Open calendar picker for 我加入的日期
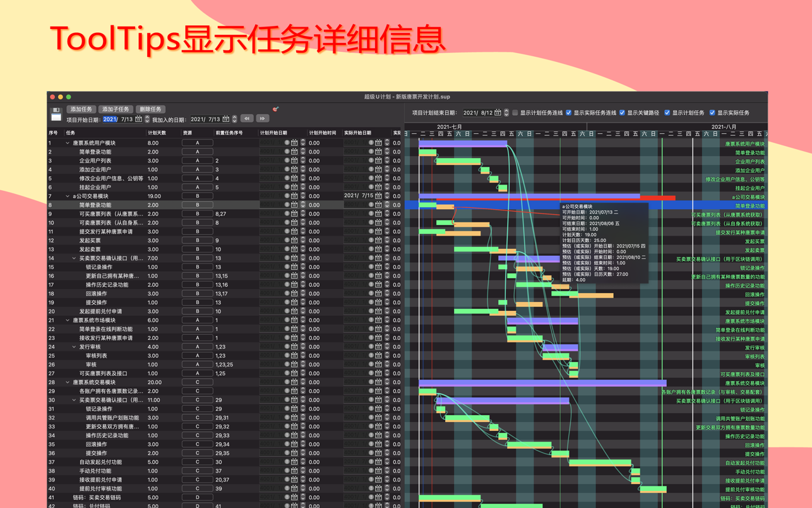 pyautogui.click(x=225, y=119)
